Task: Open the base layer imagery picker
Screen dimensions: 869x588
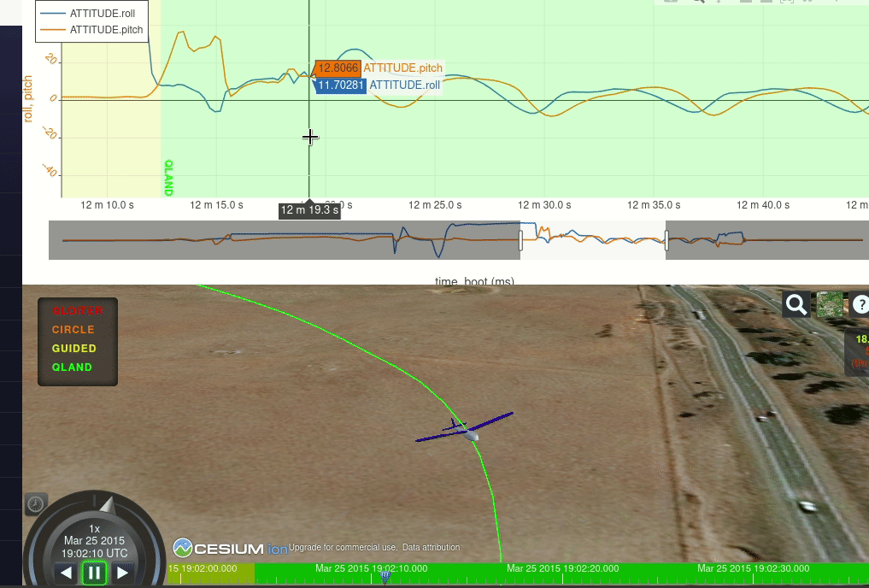Action: pos(830,304)
